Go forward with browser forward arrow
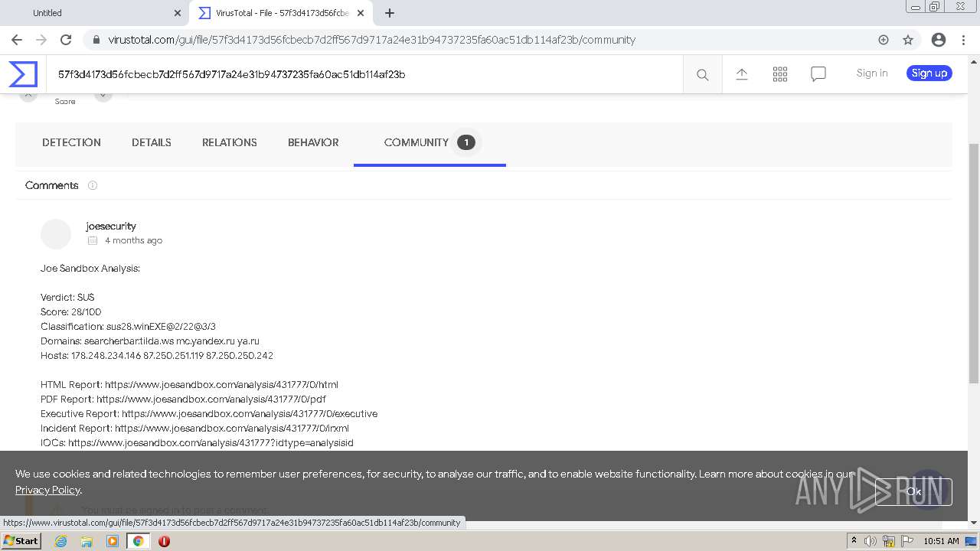Viewport: 980px width, 551px height. click(x=41, y=40)
